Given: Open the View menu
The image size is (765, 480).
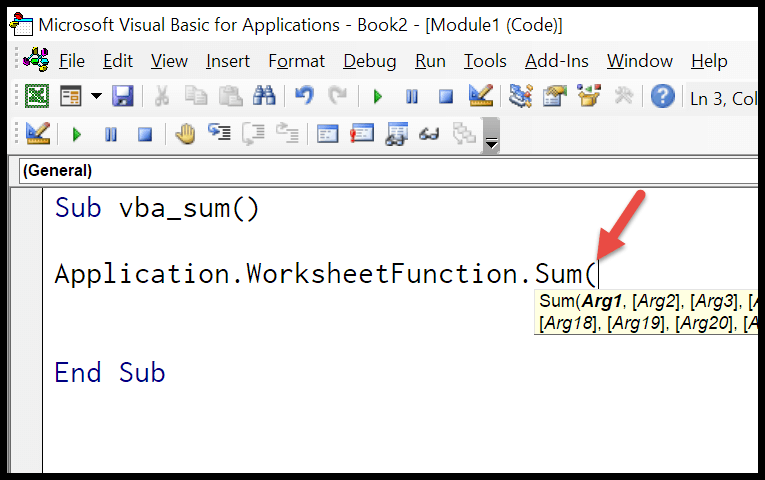Looking at the screenshot, I should click(x=169, y=61).
